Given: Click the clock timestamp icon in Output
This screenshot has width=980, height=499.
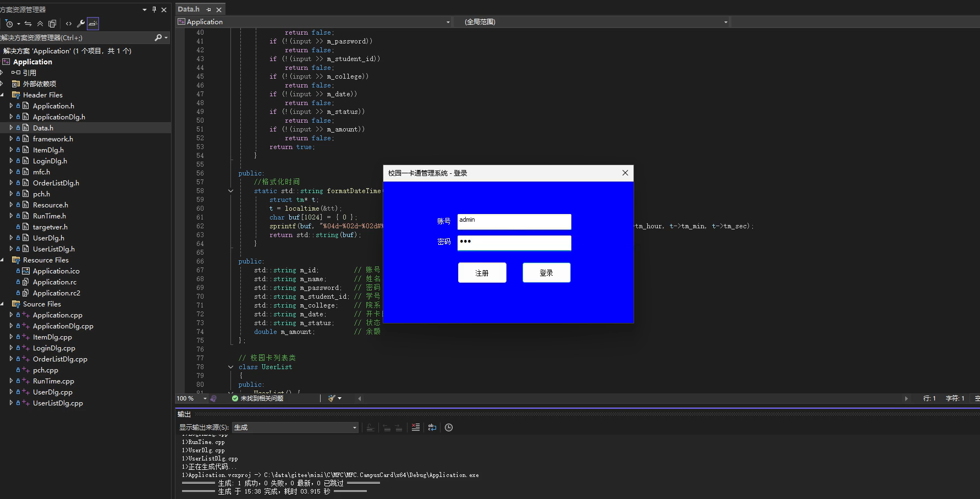Looking at the screenshot, I should coord(449,427).
